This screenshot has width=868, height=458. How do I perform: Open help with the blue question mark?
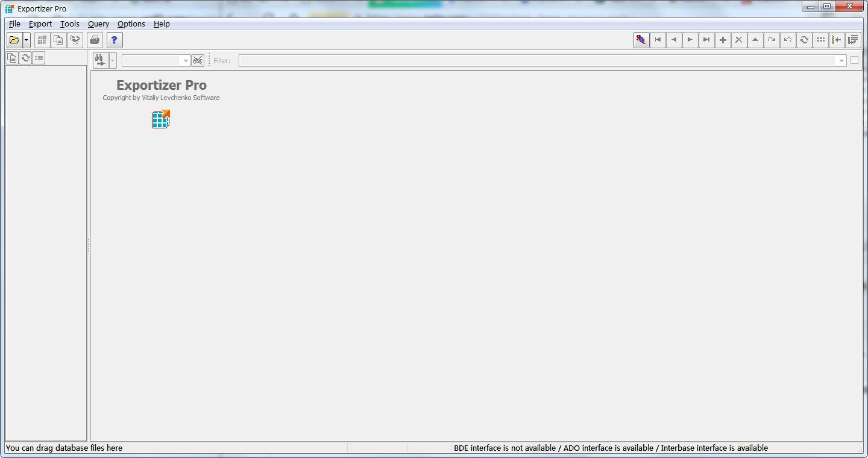tap(115, 40)
